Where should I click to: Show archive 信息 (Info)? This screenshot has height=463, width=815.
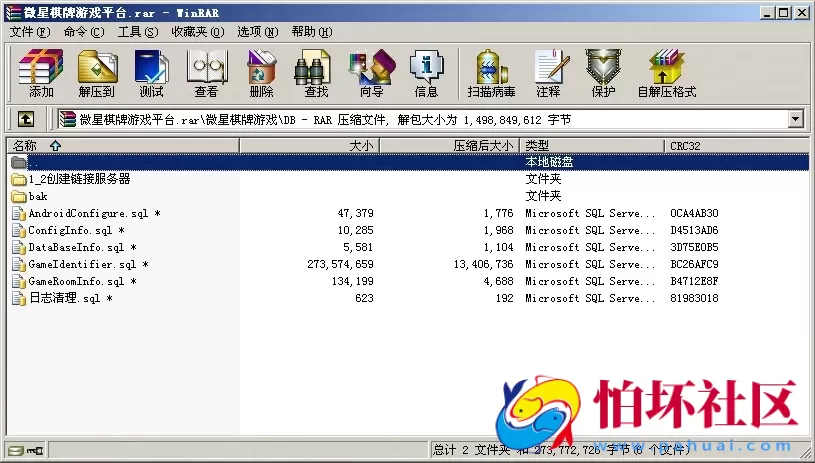tap(426, 73)
